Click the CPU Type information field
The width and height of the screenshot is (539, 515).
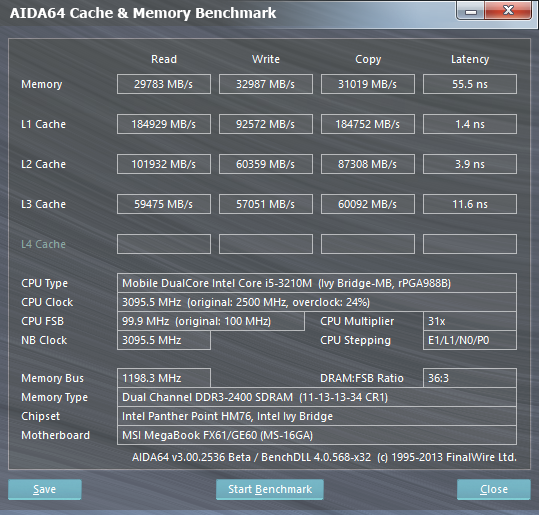click(x=317, y=283)
